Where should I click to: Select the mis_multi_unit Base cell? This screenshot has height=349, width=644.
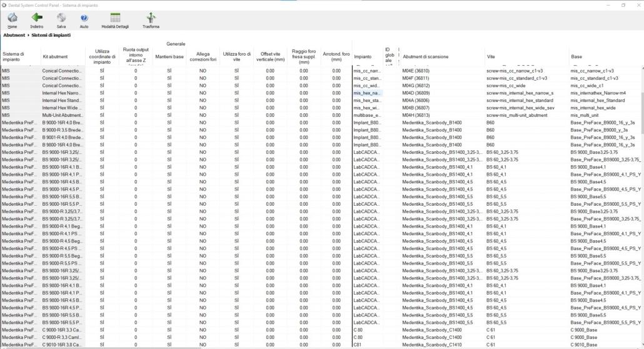tap(588, 115)
